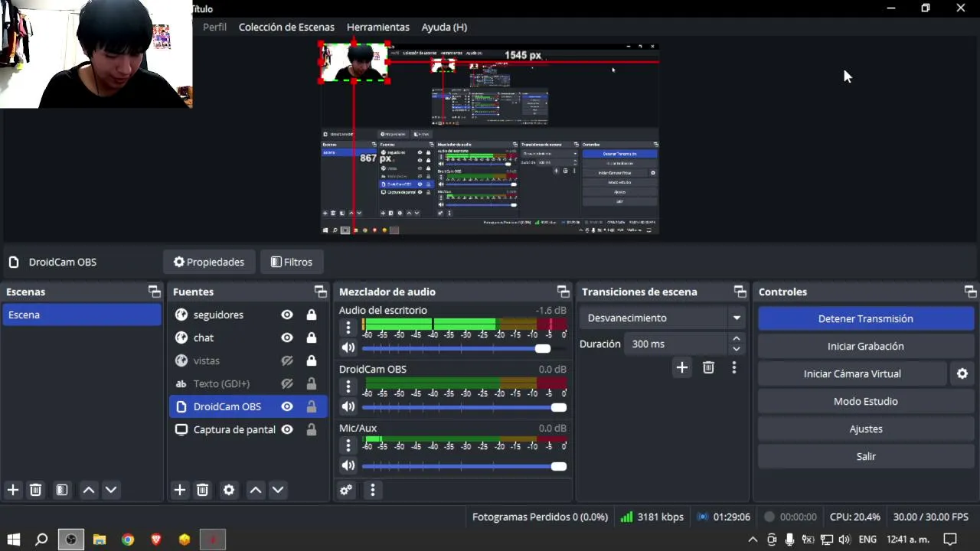Move selected source up in Fuentes

[256, 490]
